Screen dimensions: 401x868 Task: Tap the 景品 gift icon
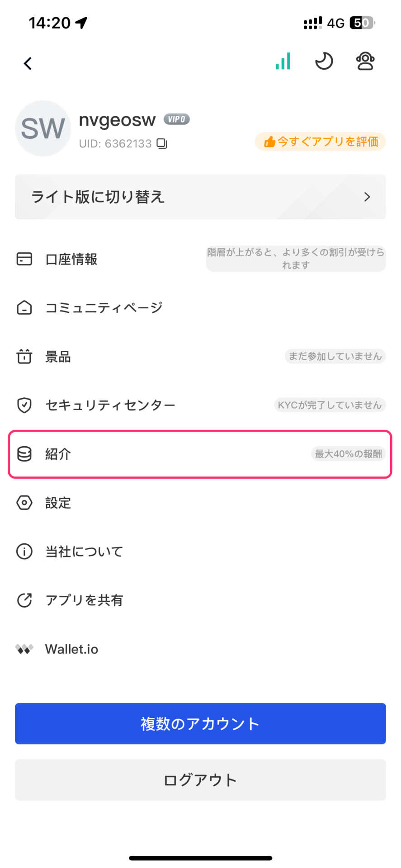coord(24,357)
